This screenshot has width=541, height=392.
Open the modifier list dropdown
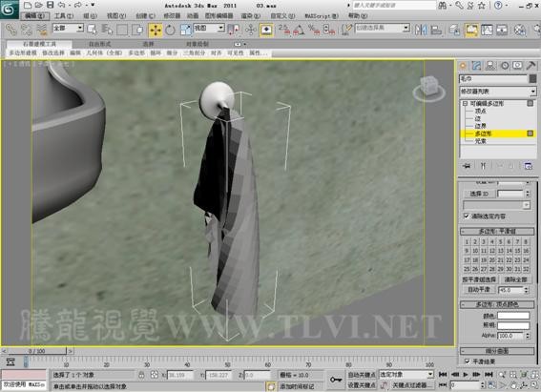(498, 92)
